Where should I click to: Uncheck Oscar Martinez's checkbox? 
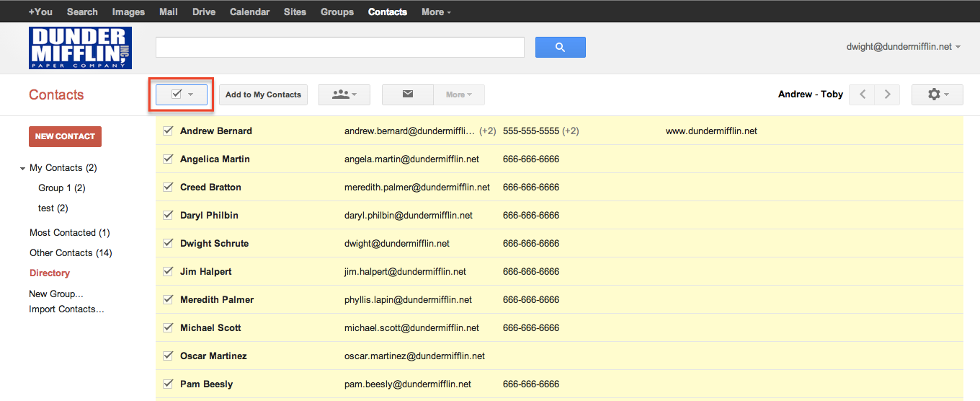168,356
